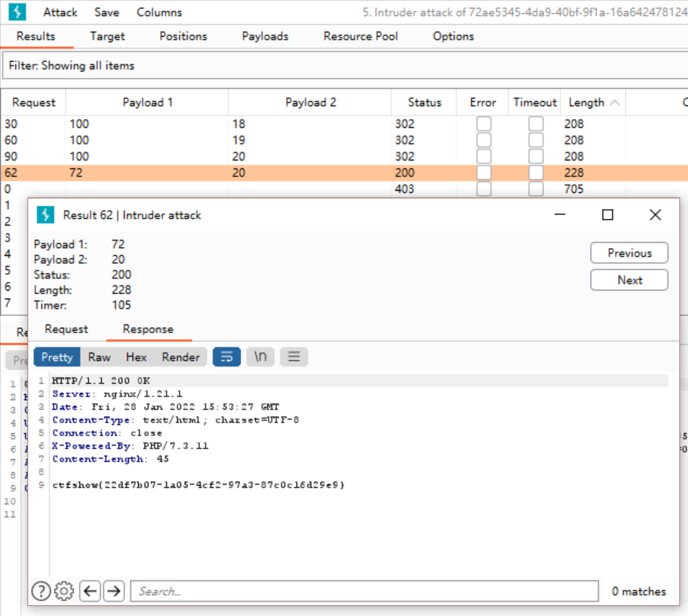Viewport: 688px width, 616px height.
Task: Toggle Timeout checkbox for request 60
Action: tap(536, 140)
